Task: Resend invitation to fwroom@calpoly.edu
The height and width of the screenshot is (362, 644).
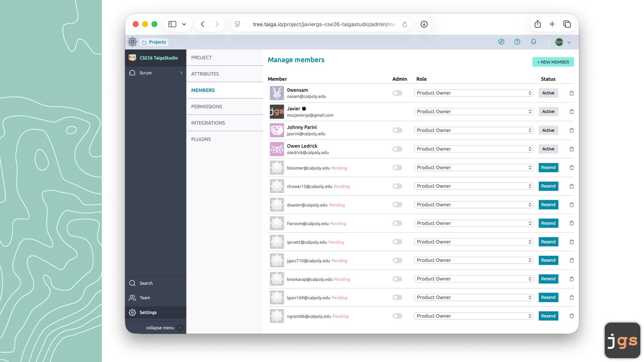Action: point(548,223)
